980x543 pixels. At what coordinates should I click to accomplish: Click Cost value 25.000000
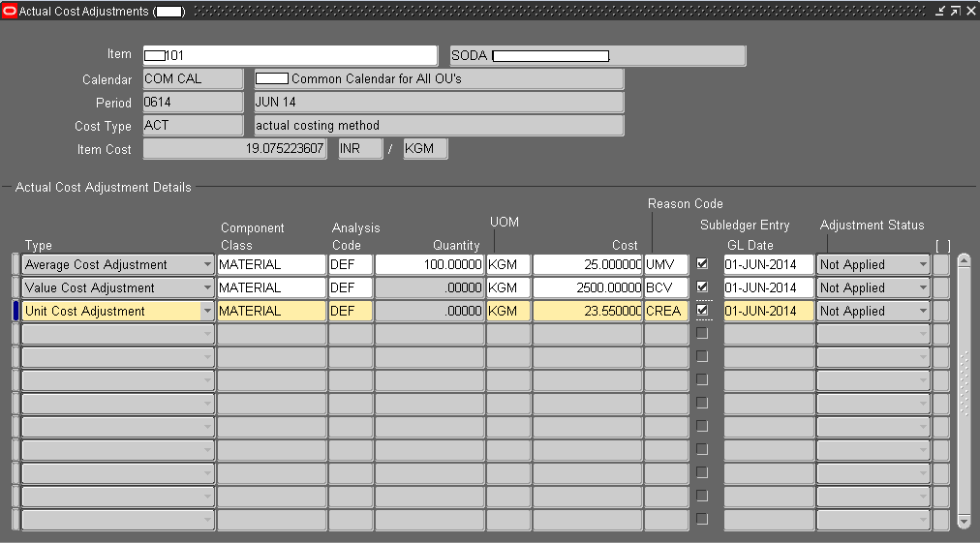pos(588,265)
